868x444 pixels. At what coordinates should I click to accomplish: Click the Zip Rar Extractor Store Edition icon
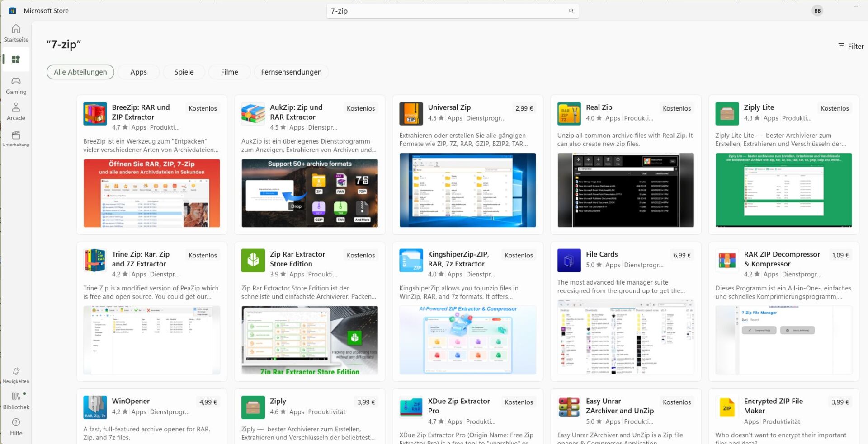point(253,260)
